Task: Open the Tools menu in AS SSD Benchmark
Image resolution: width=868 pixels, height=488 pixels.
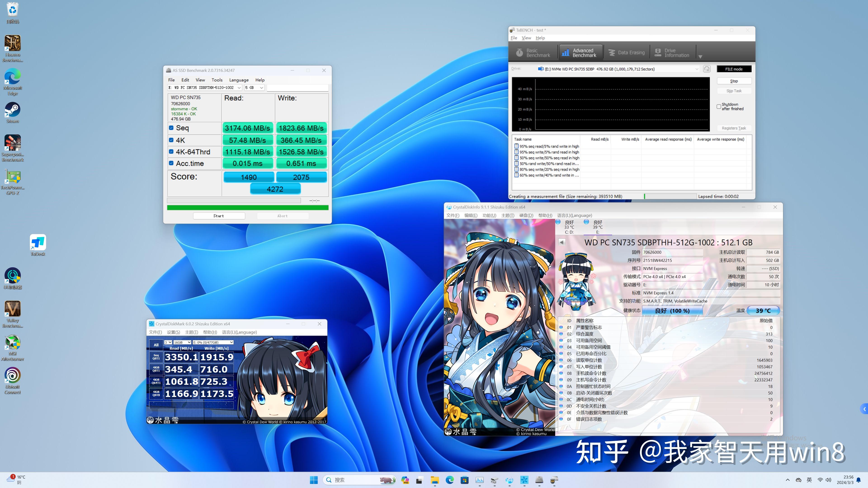Action: point(217,80)
